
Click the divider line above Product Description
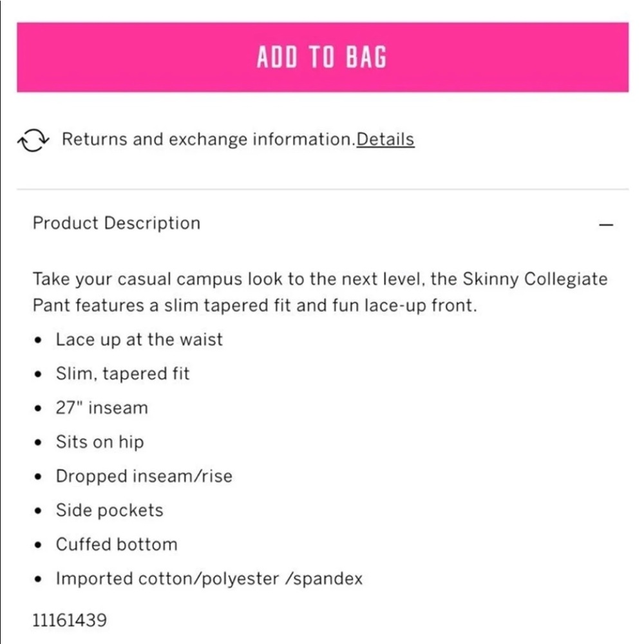click(x=322, y=189)
